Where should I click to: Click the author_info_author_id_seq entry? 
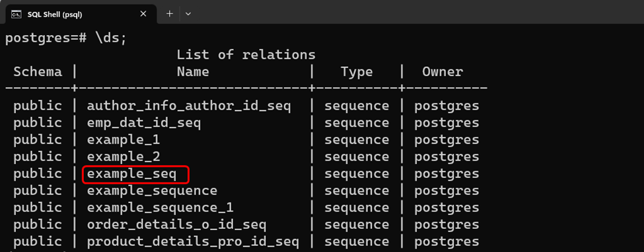[189, 106]
